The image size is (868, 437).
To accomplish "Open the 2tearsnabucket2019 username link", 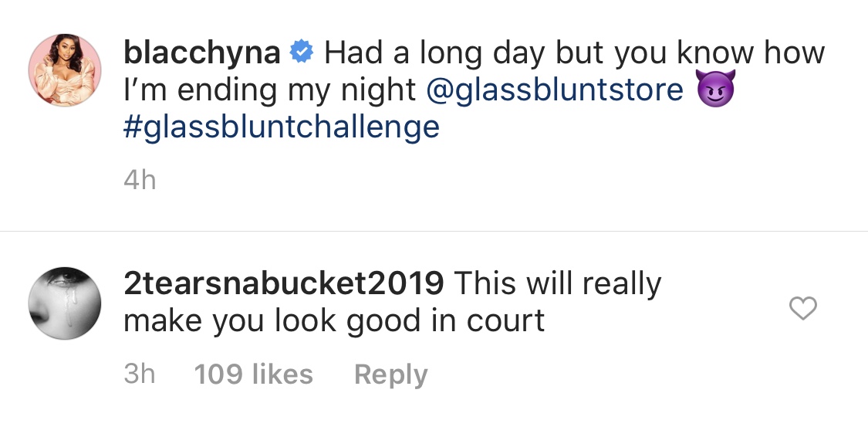I will tap(283, 284).
